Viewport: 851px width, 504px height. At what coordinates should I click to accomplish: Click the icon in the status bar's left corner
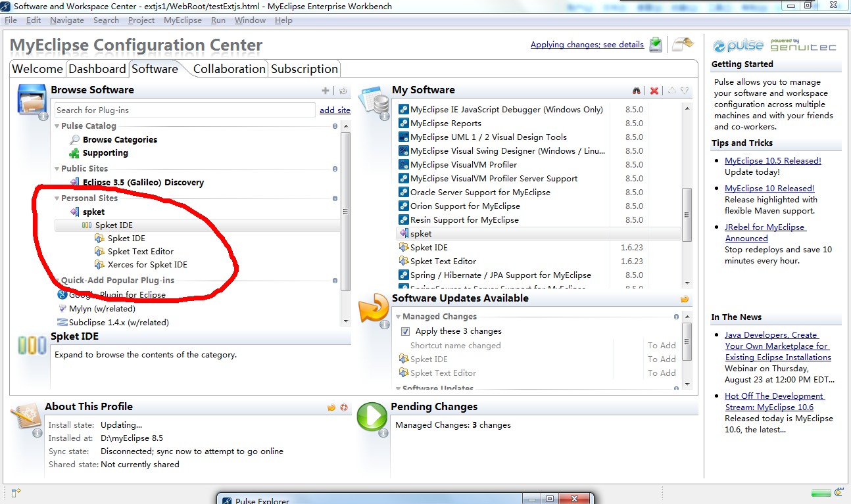14,492
